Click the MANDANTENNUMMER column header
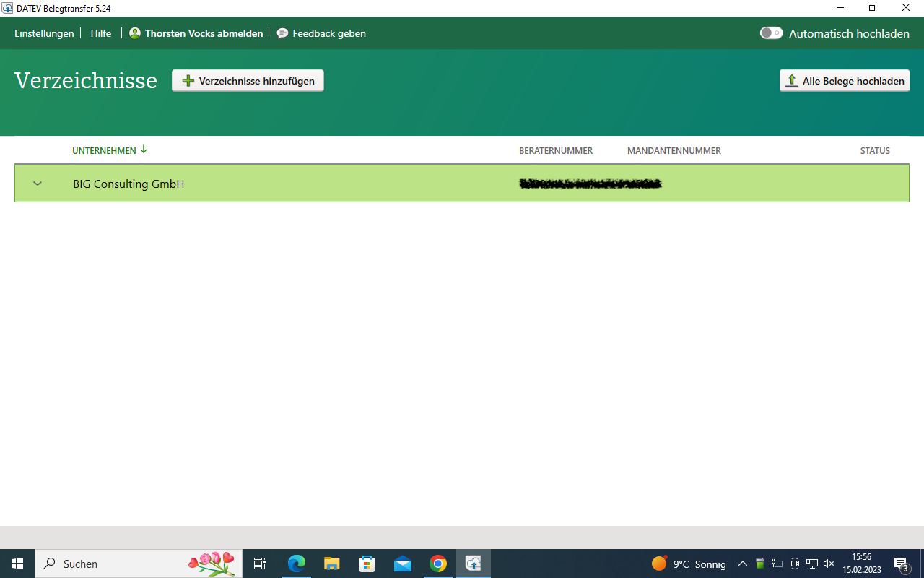This screenshot has width=924, height=578. tap(674, 151)
